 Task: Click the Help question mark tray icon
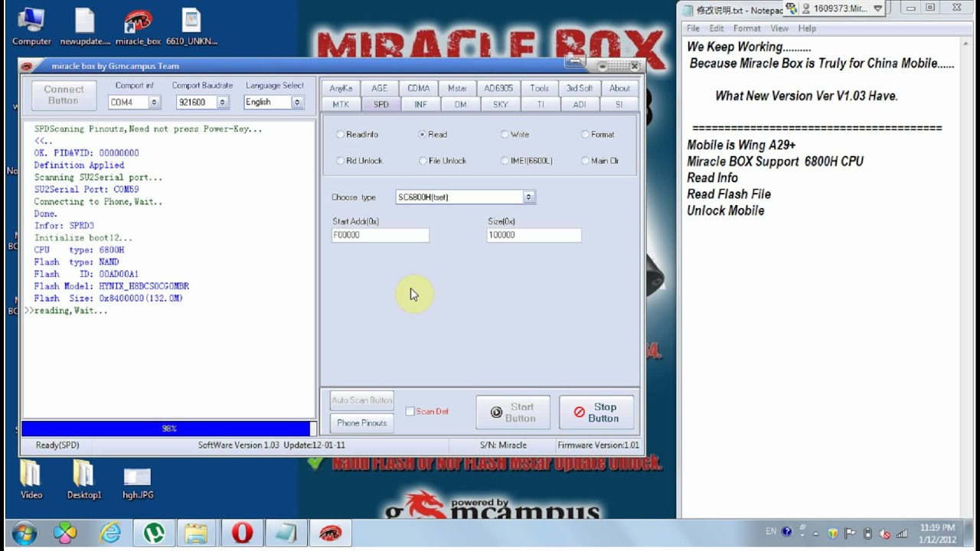pyautogui.click(x=786, y=533)
